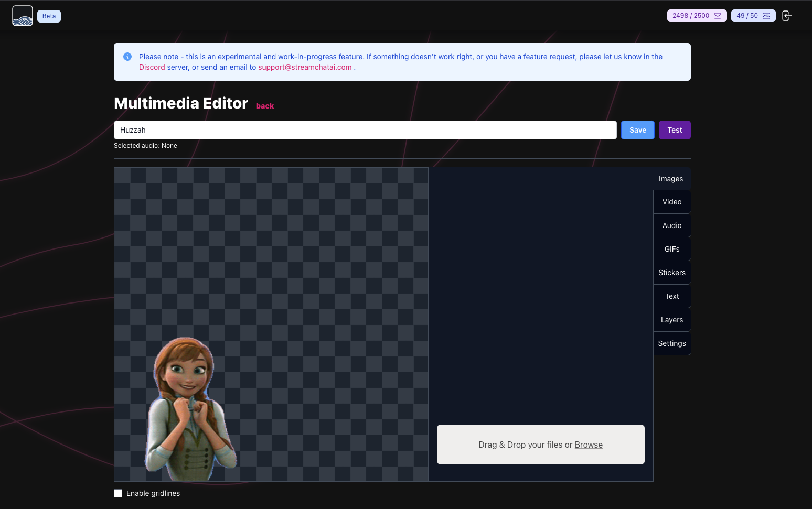Open the Audio panel tab
812x509 pixels.
tap(671, 225)
